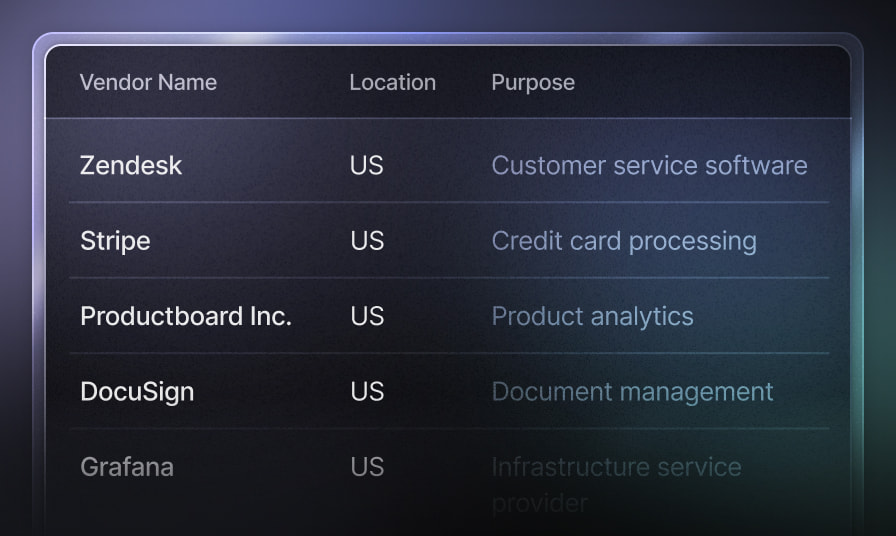Click the Purpose column header
896x536 pixels.
tap(533, 82)
